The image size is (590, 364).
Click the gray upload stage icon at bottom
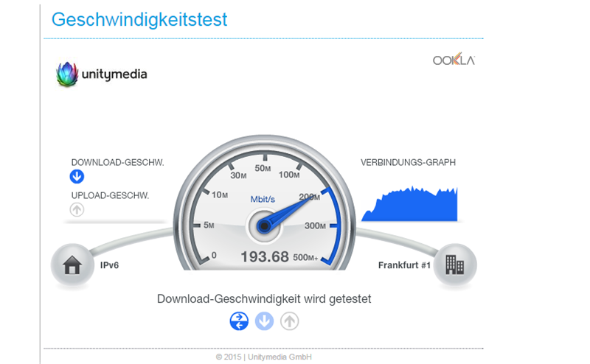click(290, 321)
